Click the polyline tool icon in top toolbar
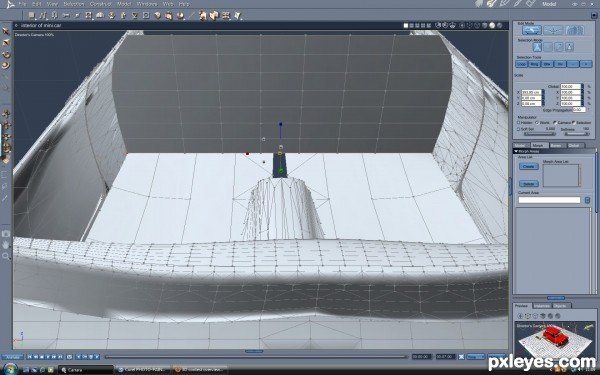Screen dimensions: 600x375 click(x=43, y=15)
